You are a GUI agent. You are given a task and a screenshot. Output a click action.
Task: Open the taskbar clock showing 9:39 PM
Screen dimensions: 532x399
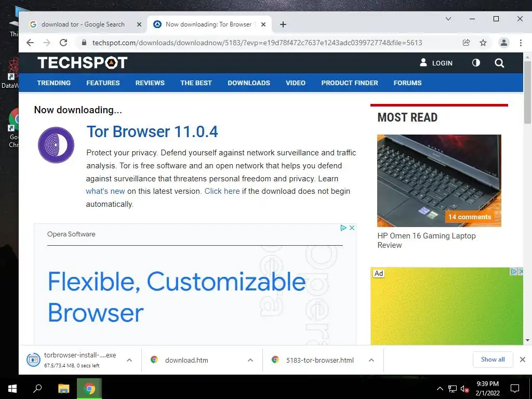tap(487, 389)
